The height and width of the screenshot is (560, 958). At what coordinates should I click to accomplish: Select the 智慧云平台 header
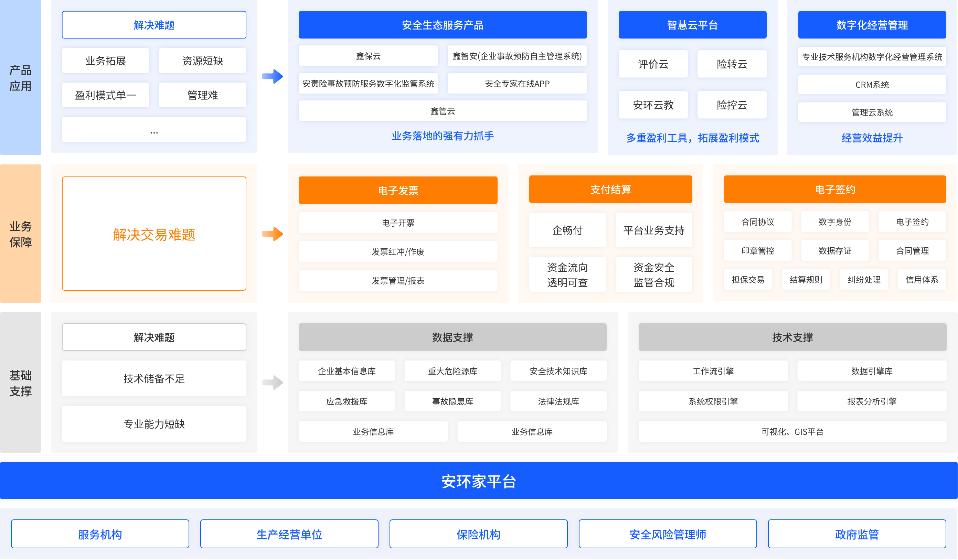692,25
